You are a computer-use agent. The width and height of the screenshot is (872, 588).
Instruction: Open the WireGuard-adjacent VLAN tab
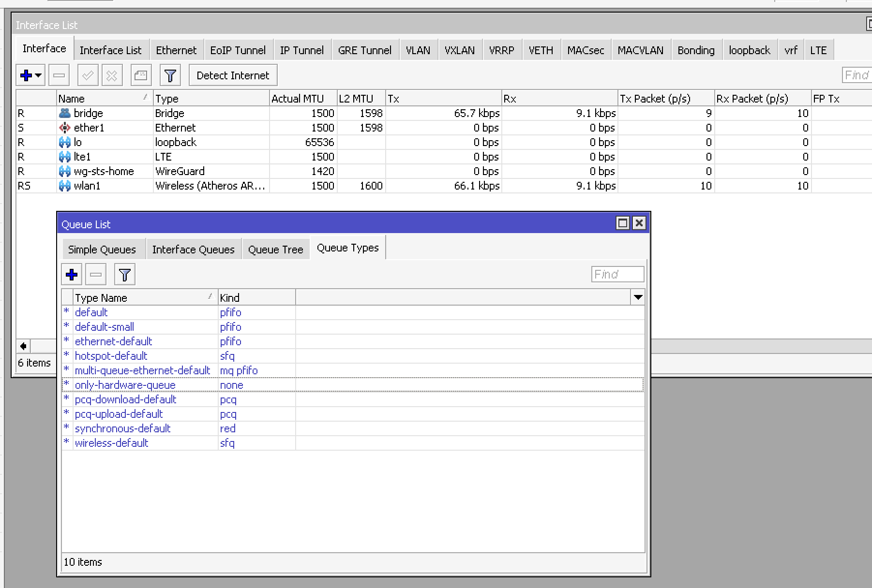[x=418, y=50]
